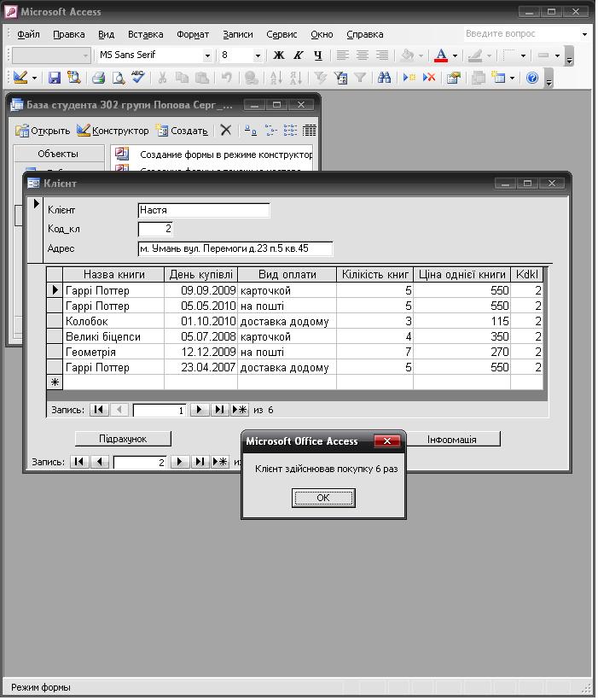Toggle Bold formatting button
598x700 pixels.
tap(278, 55)
